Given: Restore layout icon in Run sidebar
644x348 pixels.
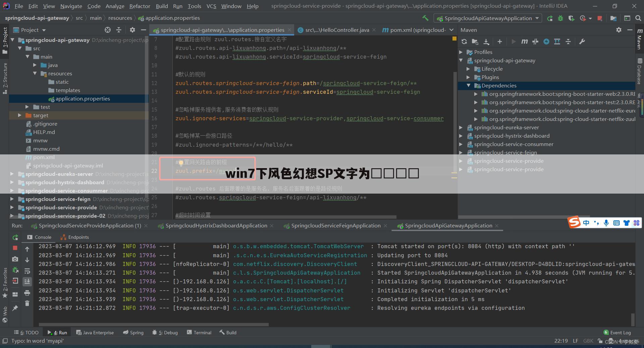Looking at the screenshot, I should pyautogui.click(x=15, y=294).
